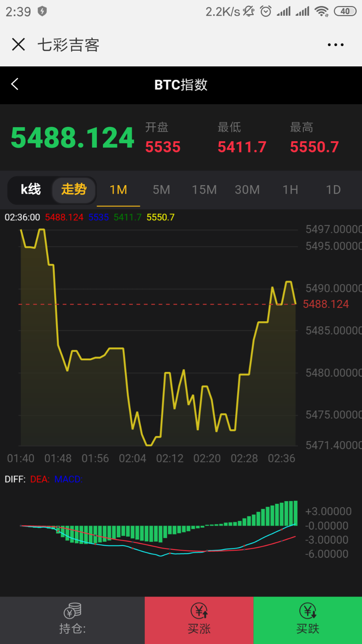
Task: Choose the 15M interval
Action: [x=204, y=190]
